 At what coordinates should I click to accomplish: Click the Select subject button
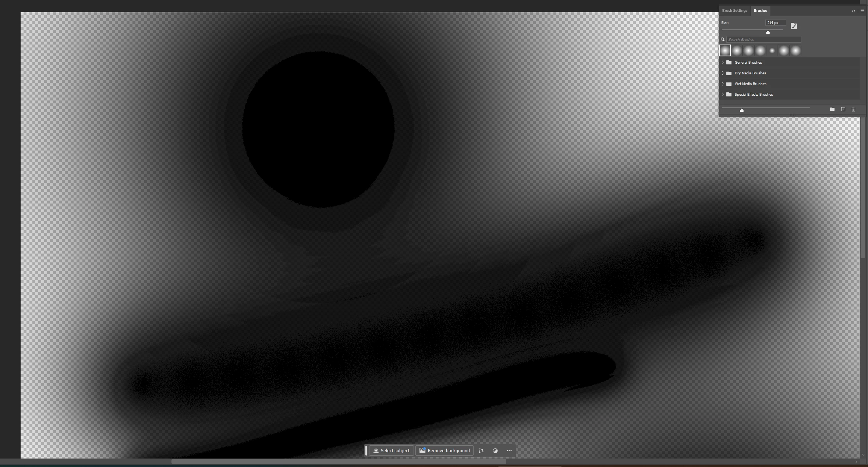click(392, 451)
